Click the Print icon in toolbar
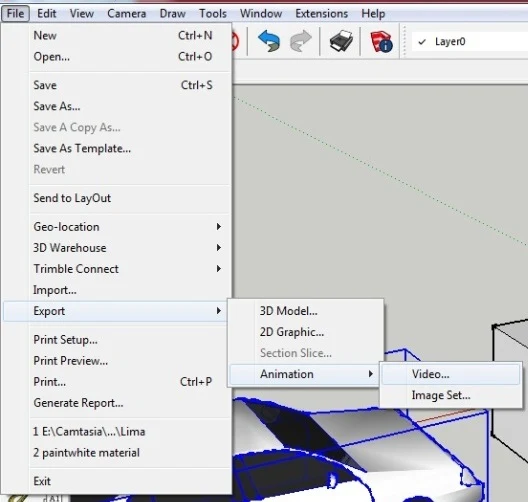Image resolution: width=528 pixels, height=502 pixels. point(341,41)
